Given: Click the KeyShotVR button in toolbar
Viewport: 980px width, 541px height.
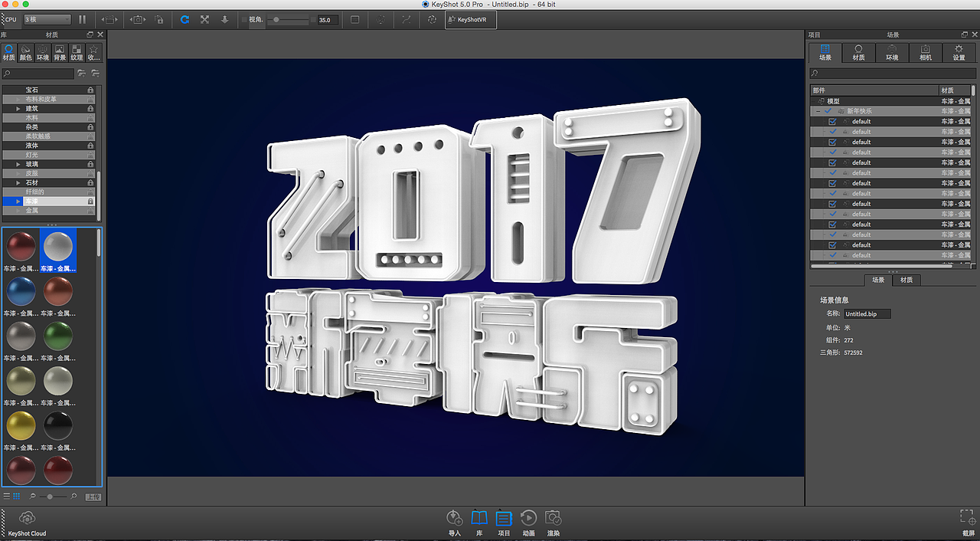Looking at the screenshot, I should (470, 19).
